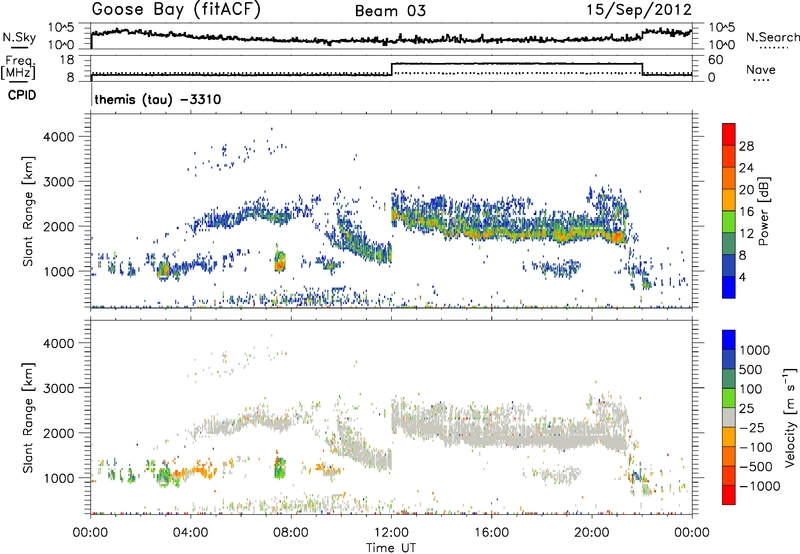The image size is (800, 554).
Task: Click the "4000" range tick in velocity panel
Action: (59, 343)
